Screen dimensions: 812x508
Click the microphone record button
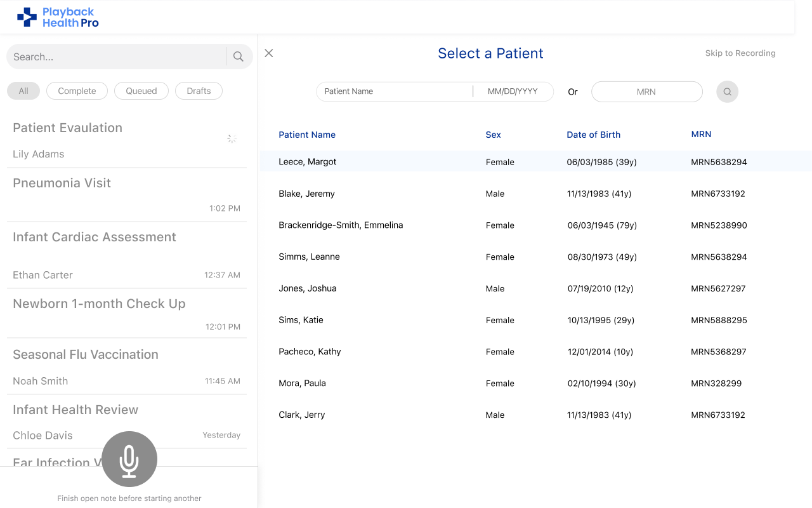pos(129,459)
